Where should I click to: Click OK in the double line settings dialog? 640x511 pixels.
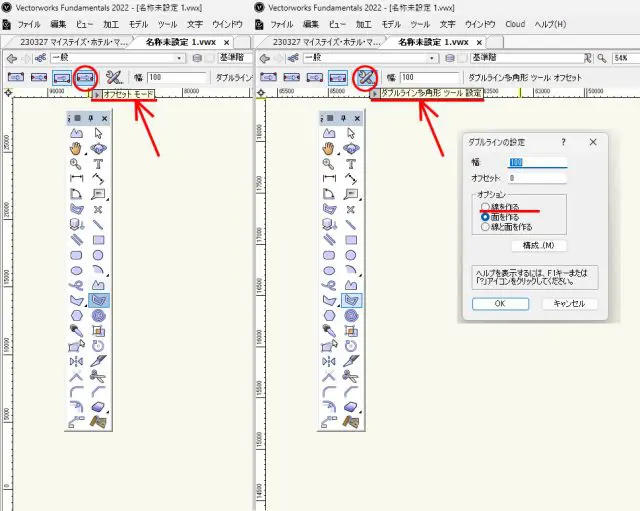click(x=498, y=303)
